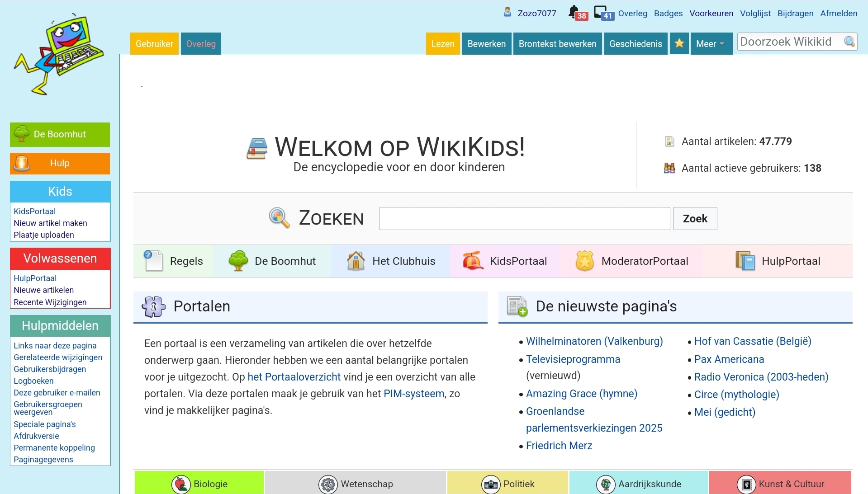The height and width of the screenshot is (494, 868).
Task: Open Wilhelminatoren (Valkenburg) article
Action: tap(594, 341)
